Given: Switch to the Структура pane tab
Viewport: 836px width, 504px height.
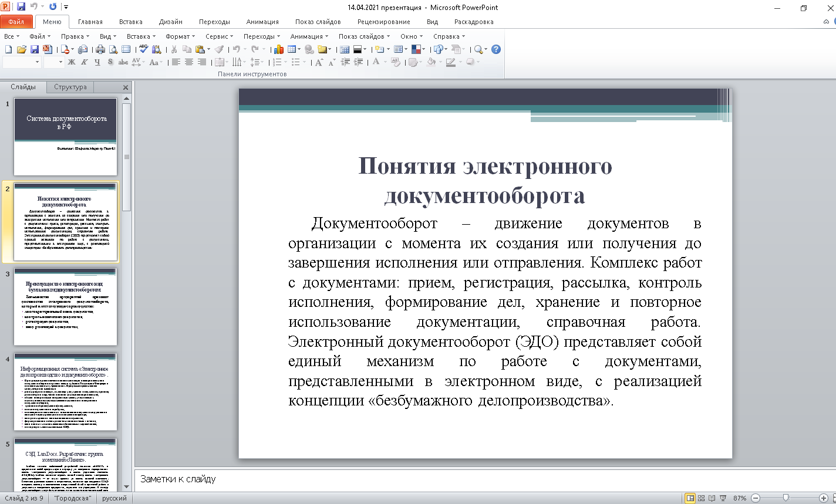Looking at the screenshot, I should (70, 87).
